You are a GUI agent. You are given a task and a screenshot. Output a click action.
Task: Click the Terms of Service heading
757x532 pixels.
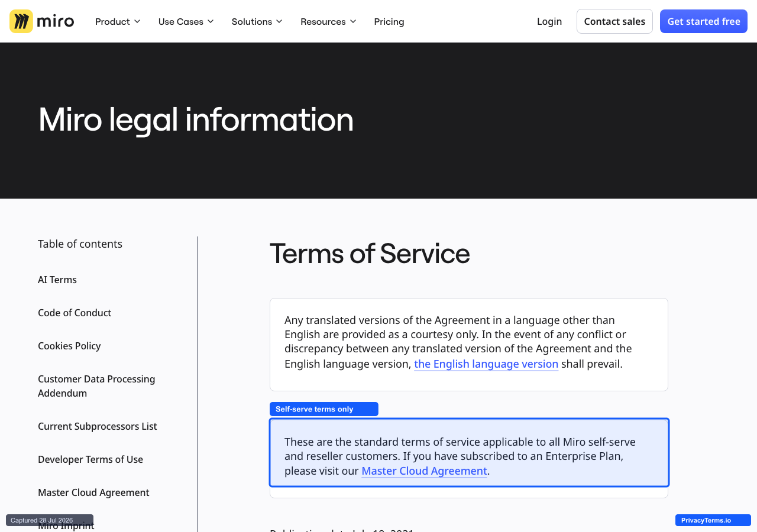(x=370, y=254)
